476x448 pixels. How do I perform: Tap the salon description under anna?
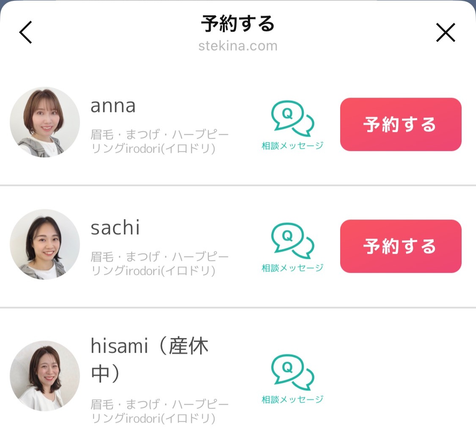pos(160,142)
